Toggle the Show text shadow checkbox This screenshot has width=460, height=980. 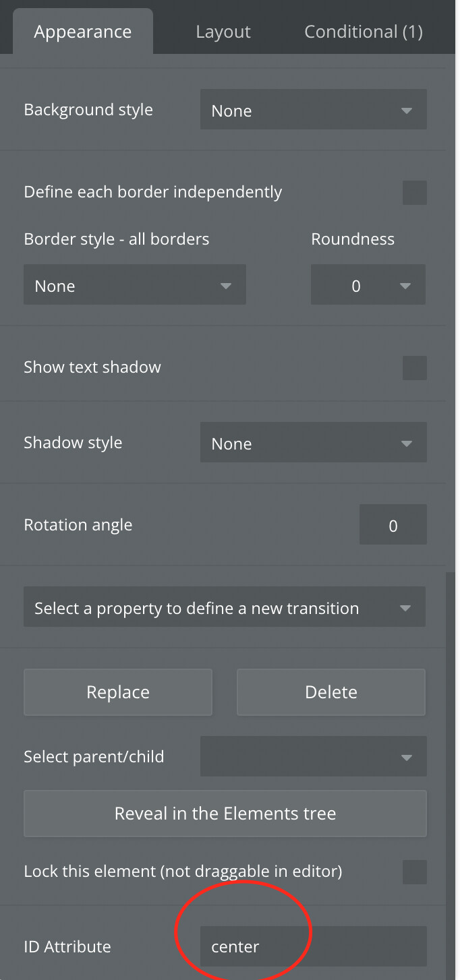point(415,368)
